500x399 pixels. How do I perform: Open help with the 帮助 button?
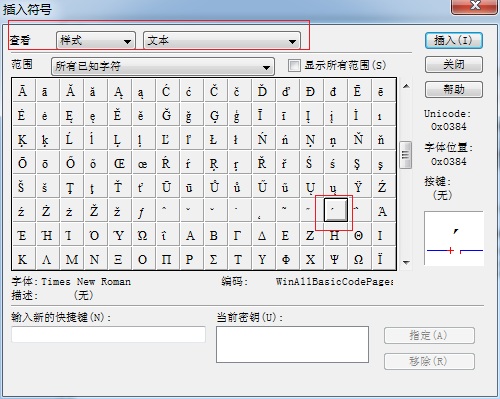(x=454, y=89)
